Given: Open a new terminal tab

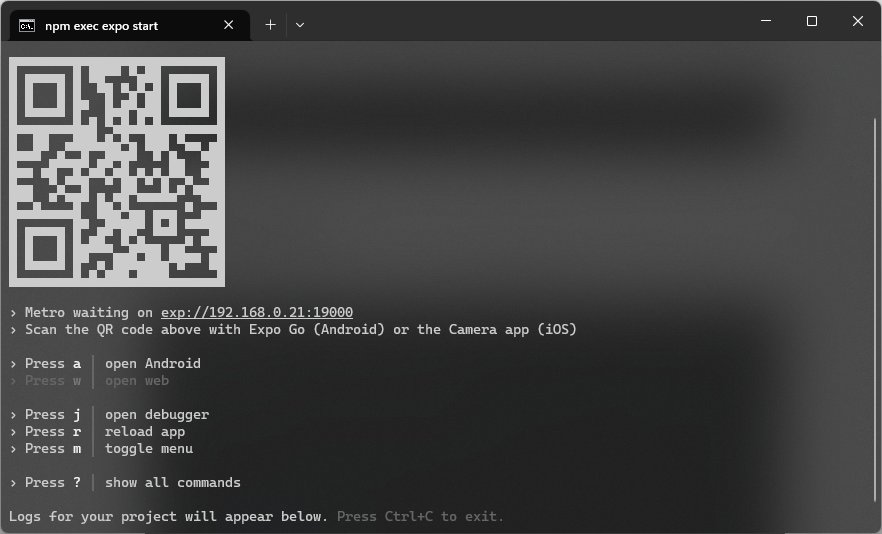Looking at the screenshot, I should (271, 25).
